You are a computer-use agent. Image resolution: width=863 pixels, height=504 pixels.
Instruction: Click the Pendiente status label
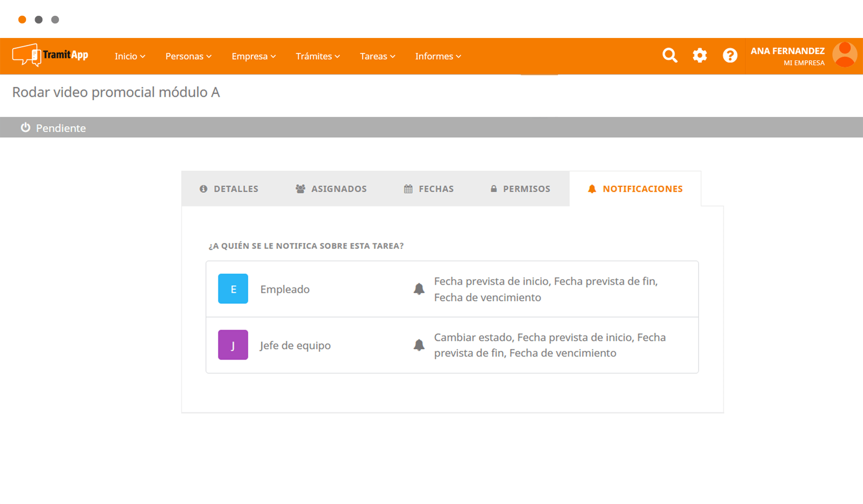(x=61, y=128)
